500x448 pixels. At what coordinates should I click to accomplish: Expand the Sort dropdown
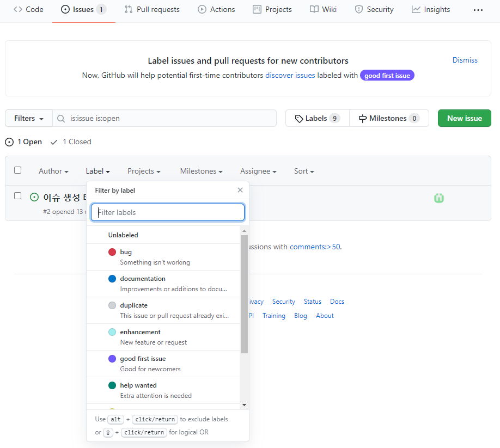pos(304,171)
